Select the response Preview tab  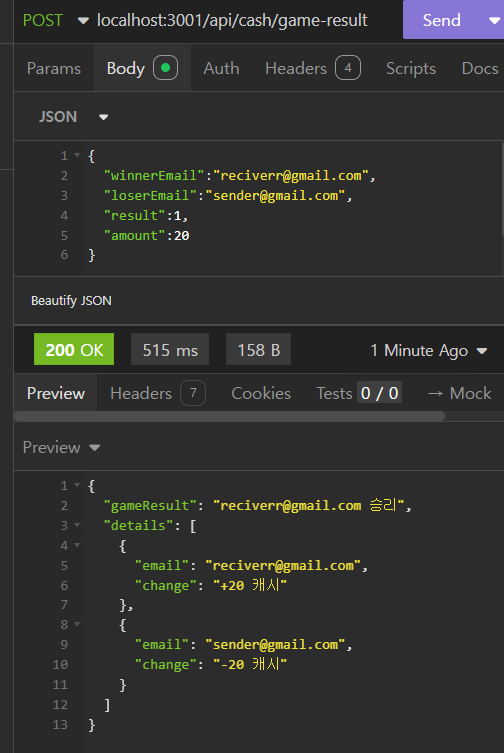56,393
